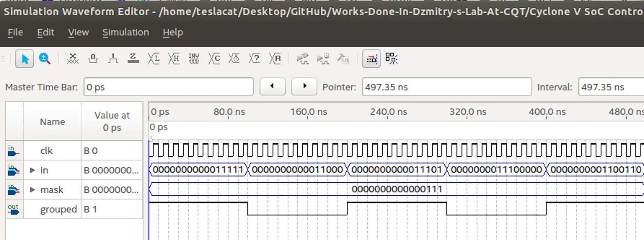Click Generate ModelSim Testbench icon

pyautogui.click(x=343, y=59)
